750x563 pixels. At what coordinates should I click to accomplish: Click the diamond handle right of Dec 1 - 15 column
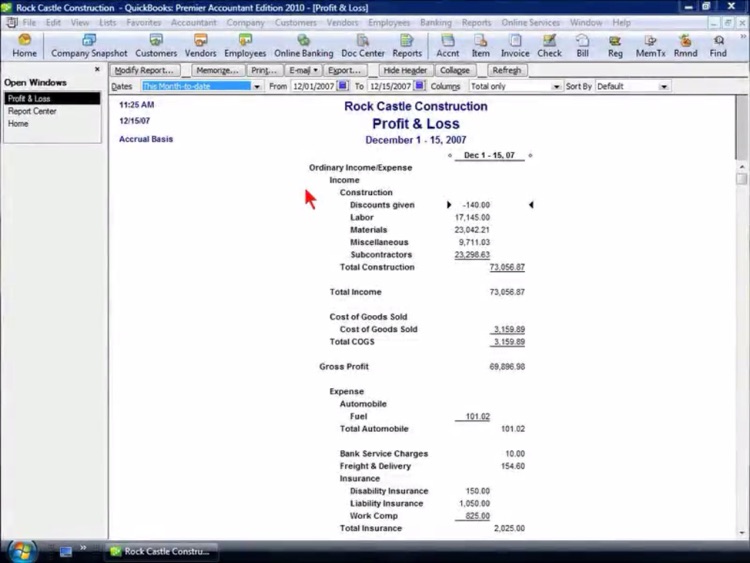click(530, 155)
